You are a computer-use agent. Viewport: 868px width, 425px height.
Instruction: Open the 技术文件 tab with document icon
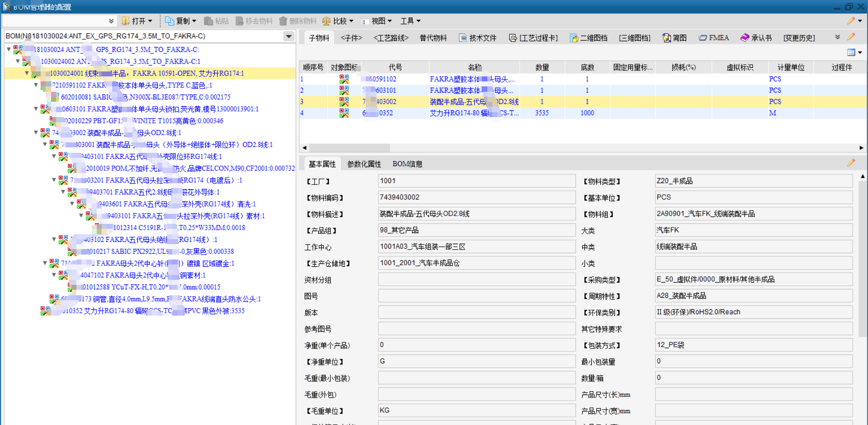pos(477,38)
